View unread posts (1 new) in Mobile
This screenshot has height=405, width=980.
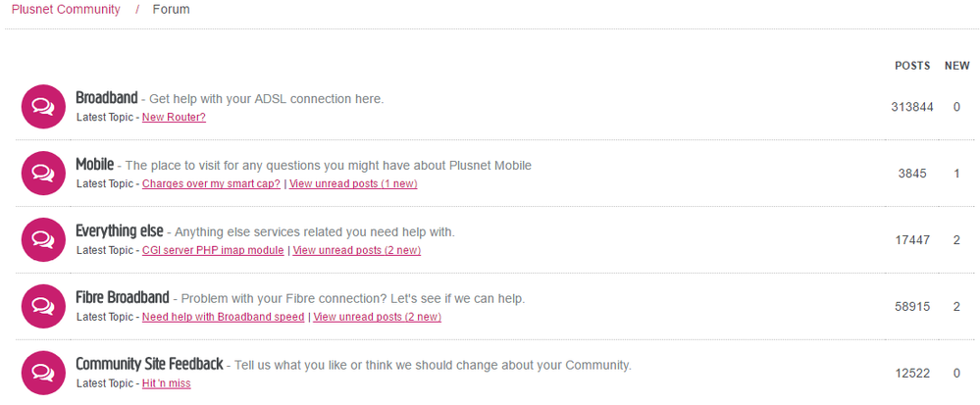tap(353, 184)
